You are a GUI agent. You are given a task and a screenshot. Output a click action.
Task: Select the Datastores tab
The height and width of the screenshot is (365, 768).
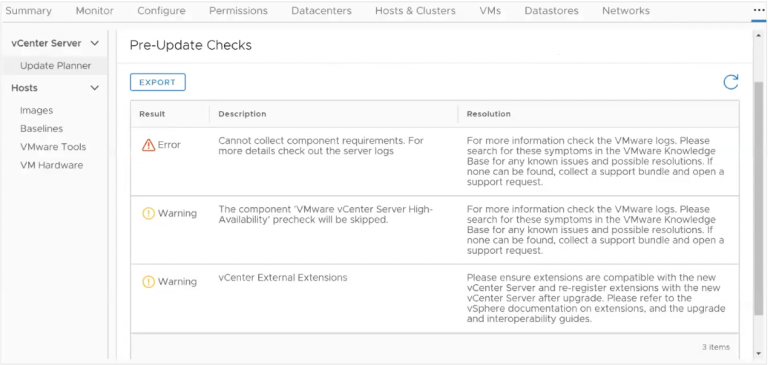pos(552,11)
